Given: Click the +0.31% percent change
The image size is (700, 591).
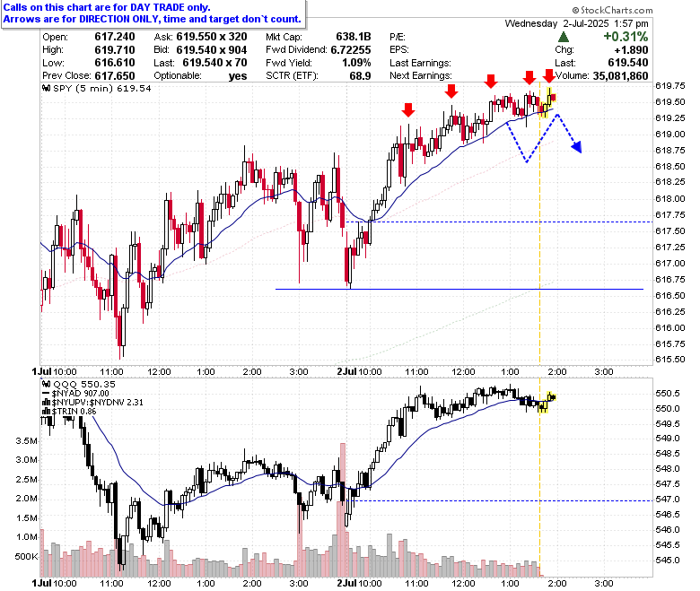Looking at the screenshot, I should [x=626, y=36].
